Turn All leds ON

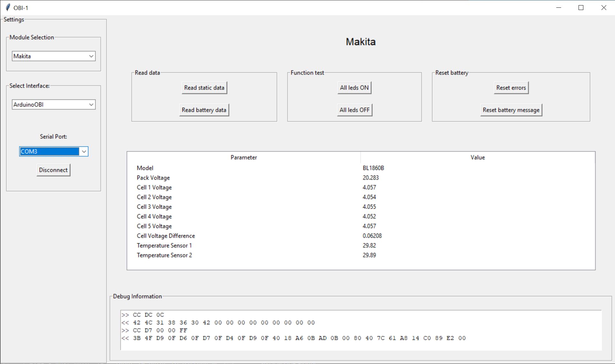354,87
